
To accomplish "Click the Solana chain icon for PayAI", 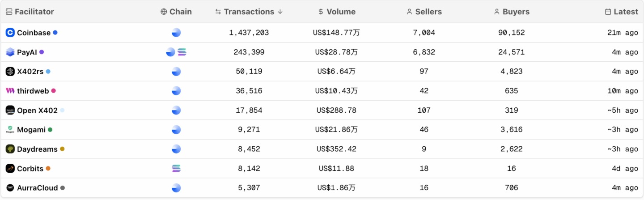I will 182,52.
